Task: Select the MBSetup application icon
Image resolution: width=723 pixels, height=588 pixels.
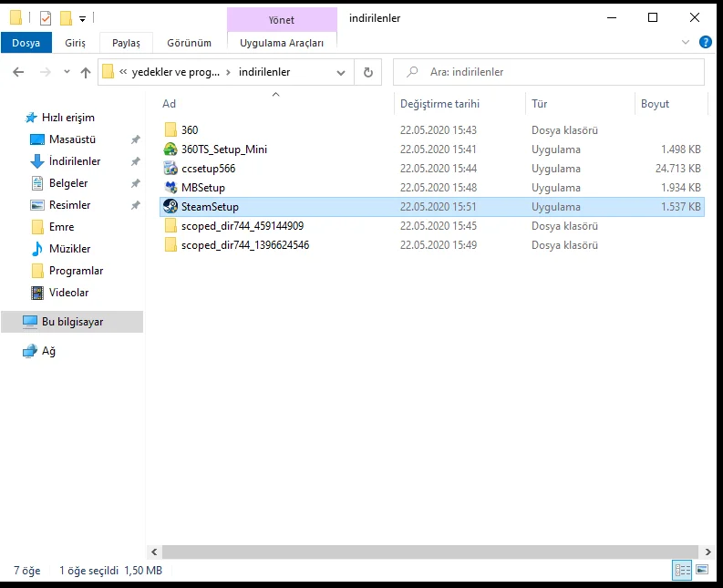Action: (170, 187)
